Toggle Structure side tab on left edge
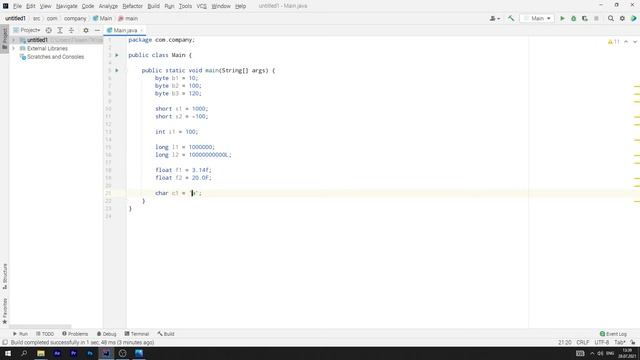Image resolution: width=640 pixels, height=360 pixels. [x=4, y=276]
